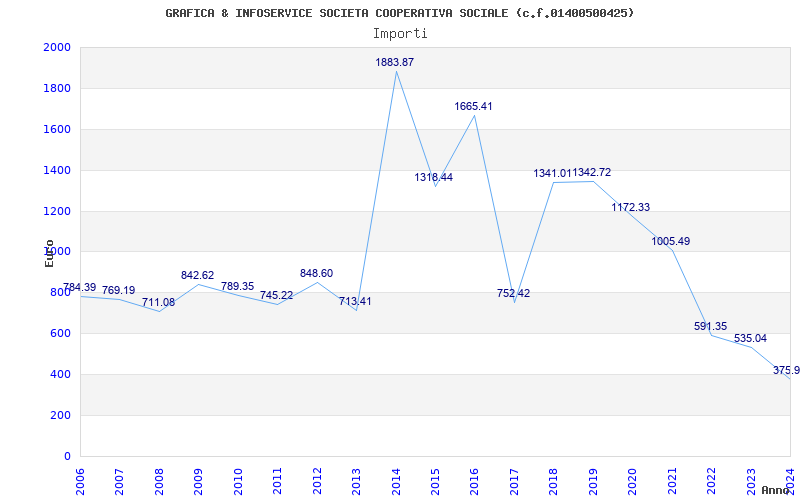Click the 1600 y-axis tick label
The image size is (800, 500).
click(x=57, y=129)
